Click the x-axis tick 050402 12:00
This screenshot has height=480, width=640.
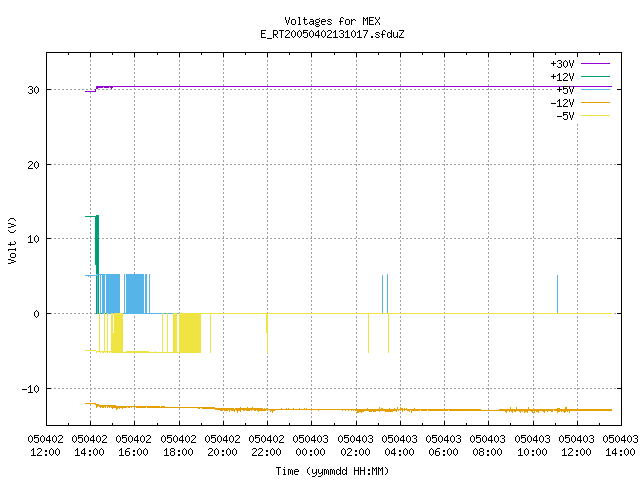tap(46, 446)
